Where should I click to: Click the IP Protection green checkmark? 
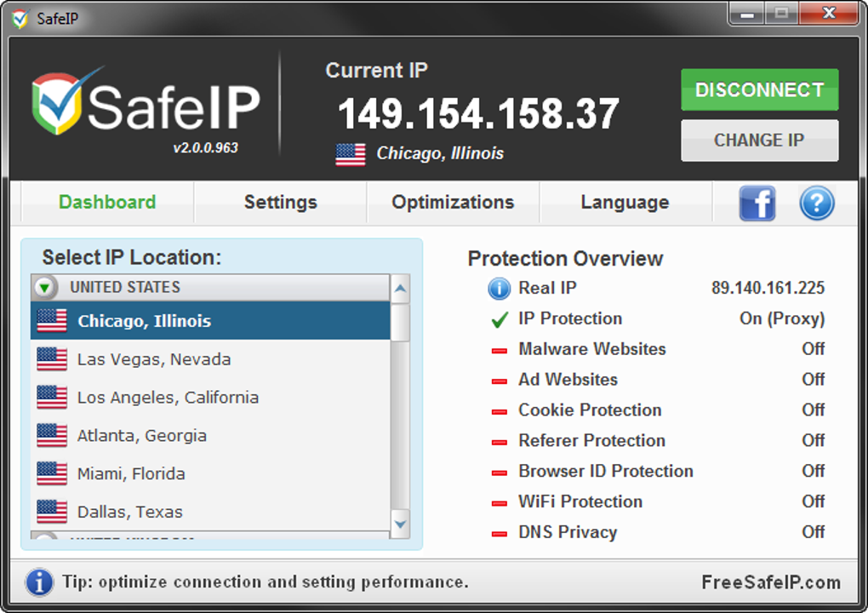[500, 319]
